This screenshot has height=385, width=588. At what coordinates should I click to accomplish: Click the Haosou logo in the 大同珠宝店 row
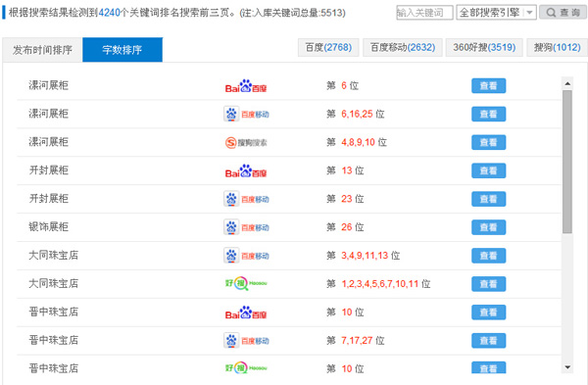(x=246, y=283)
